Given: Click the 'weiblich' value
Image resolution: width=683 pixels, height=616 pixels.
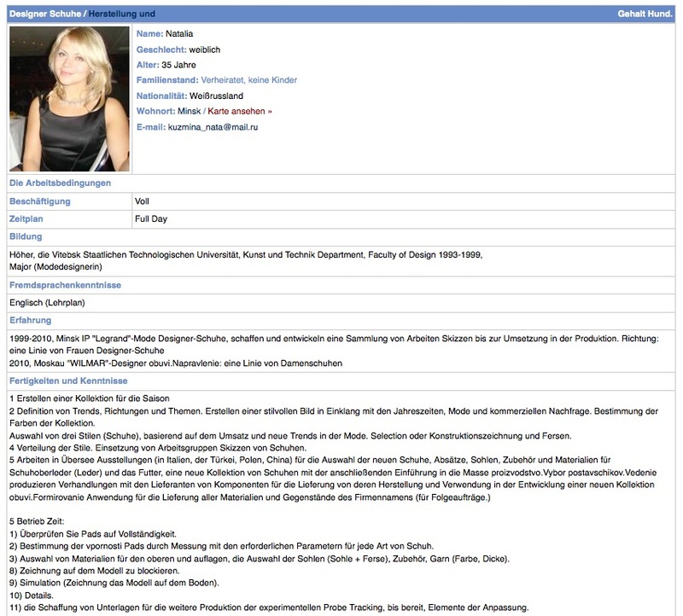Looking at the screenshot, I should [204, 49].
